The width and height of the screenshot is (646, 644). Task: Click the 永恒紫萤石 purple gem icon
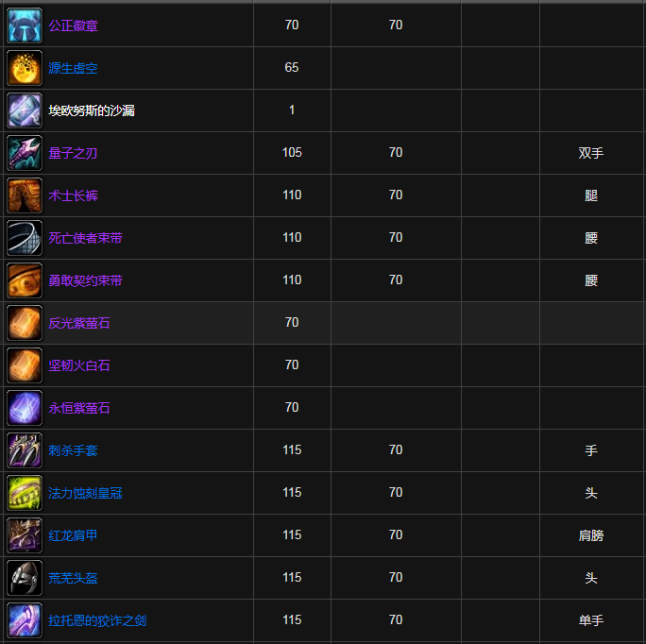click(x=25, y=408)
